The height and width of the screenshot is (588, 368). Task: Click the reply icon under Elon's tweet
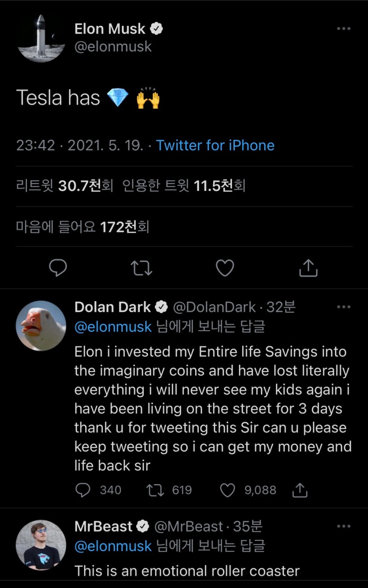(x=58, y=268)
